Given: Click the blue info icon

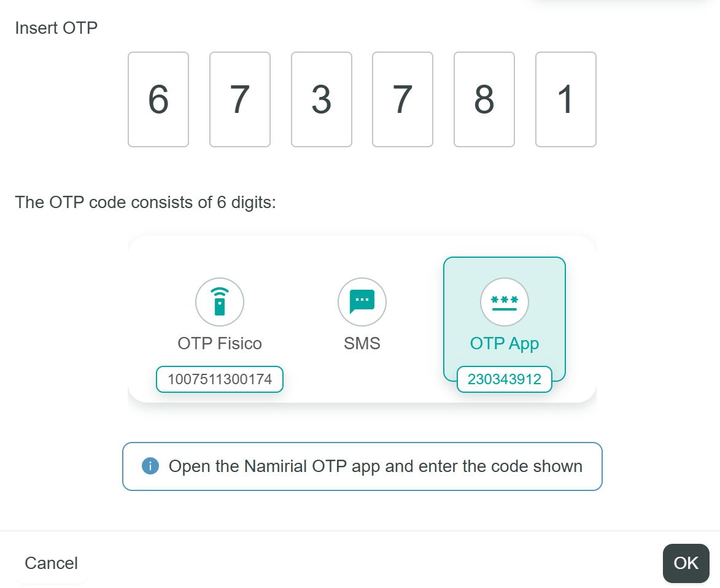Looking at the screenshot, I should pyautogui.click(x=150, y=466).
